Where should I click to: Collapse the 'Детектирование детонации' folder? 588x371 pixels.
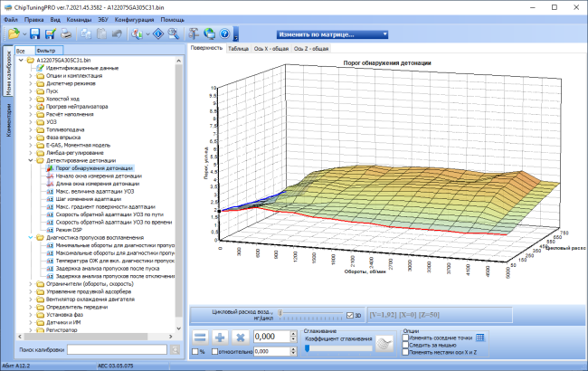click(x=31, y=160)
